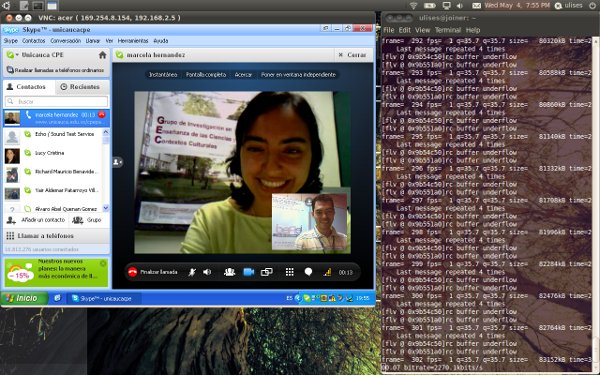Open battery indicator in top panel
The width and height of the screenshot is (600, 375).
tap(430, 5)
